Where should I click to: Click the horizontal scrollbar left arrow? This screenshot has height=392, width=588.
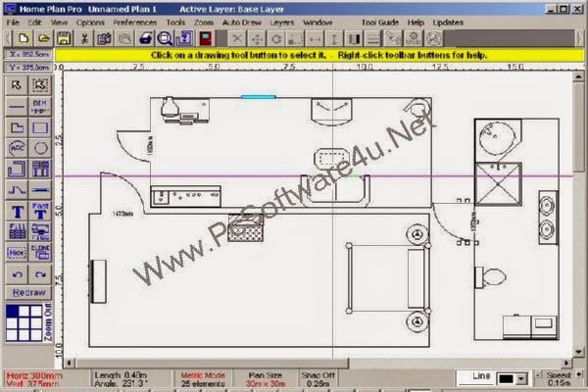coord(69,363)
